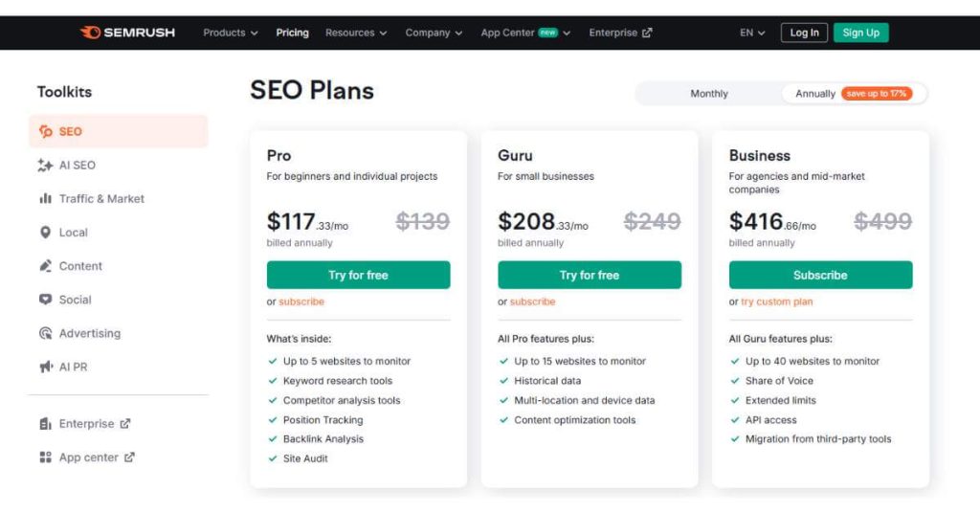Follow the try custom plan link
980x513 pixels.
[x=776, y=301]
